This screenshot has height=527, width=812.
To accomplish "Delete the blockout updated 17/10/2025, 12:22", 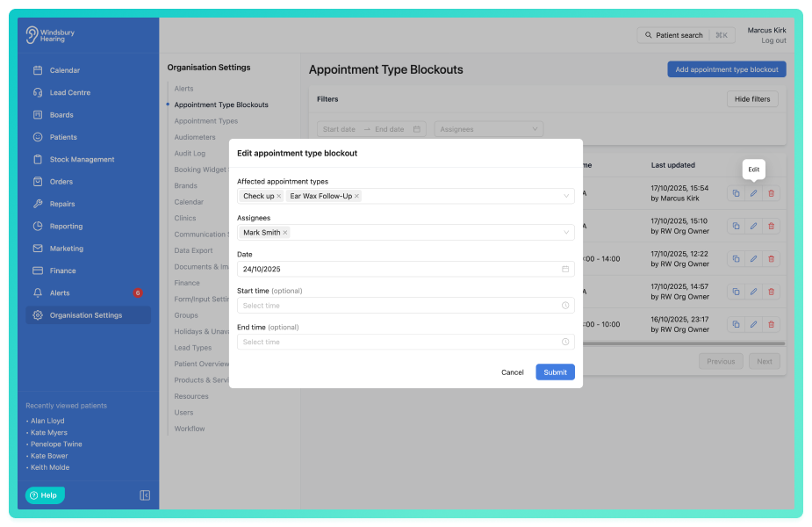I will pyautogui.click(x=771, y=259).
